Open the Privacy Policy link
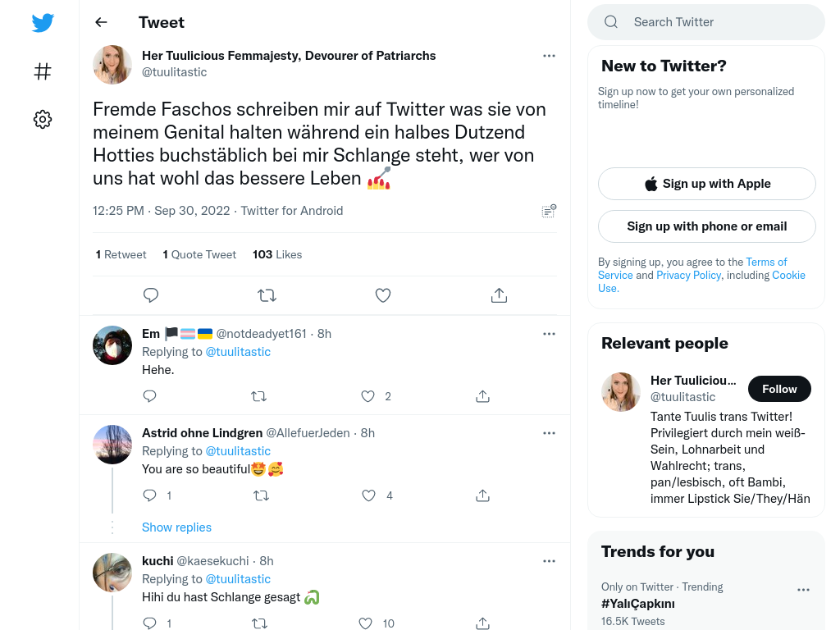 688,275
